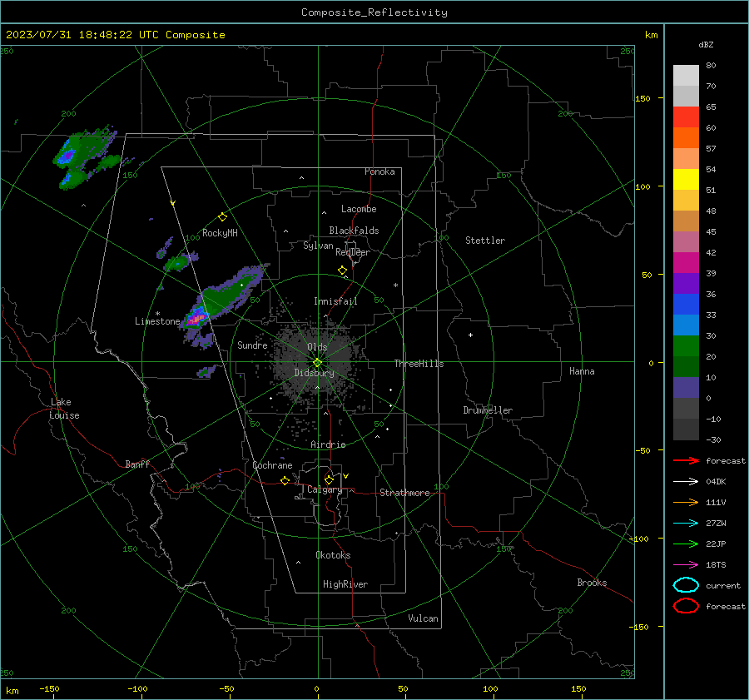Click the Didsbury city label
Screen dimensions: 749x700
(314, 373)
